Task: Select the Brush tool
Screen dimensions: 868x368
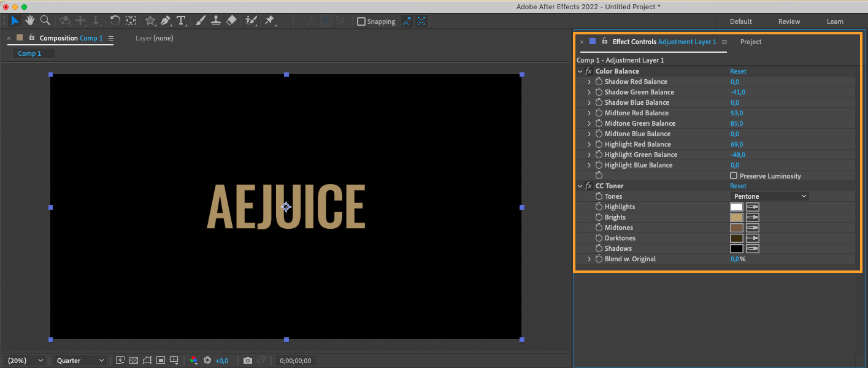Action: 201,21
